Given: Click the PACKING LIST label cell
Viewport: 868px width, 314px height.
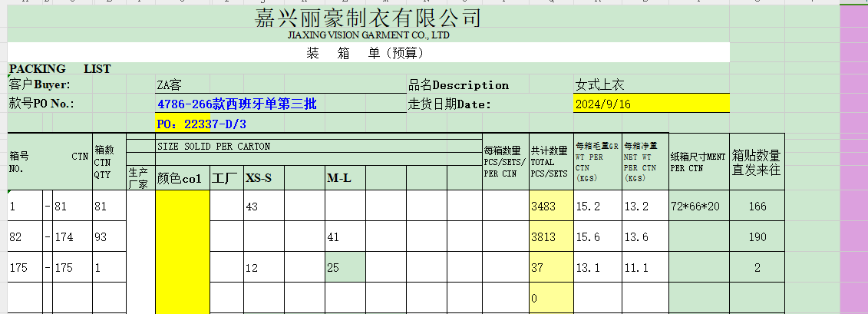Looking at the screenshot, I should [x=60, y=69].
